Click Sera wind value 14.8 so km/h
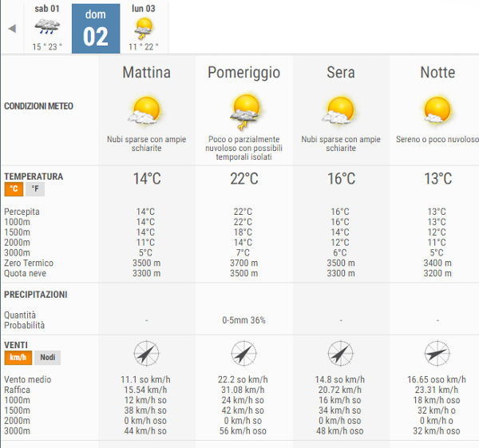 [340, 379]
